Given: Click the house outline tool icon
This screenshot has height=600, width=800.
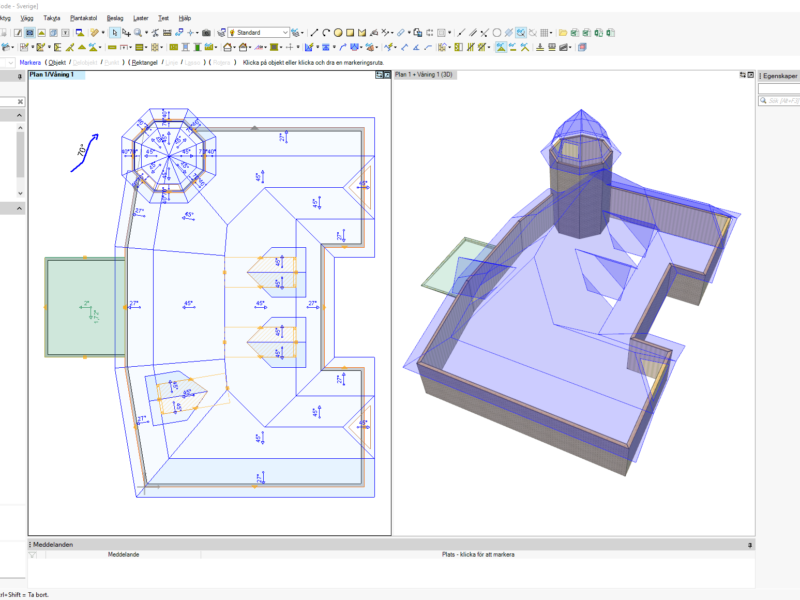Looking at the screenshot, I should pyautogui.click(x=227, y=47).
